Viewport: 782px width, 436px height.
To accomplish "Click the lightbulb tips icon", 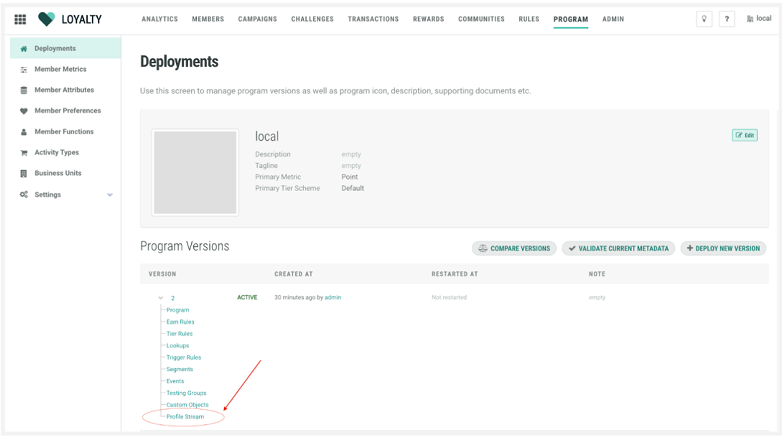I will click(704, 19).
